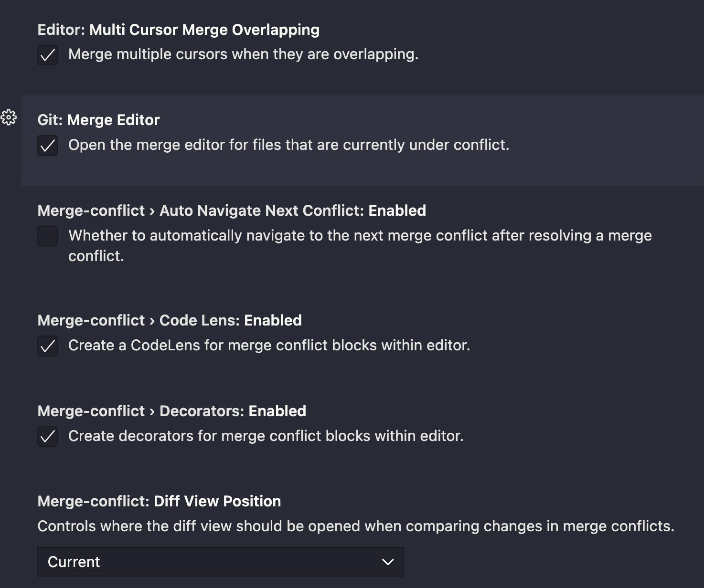This screenshot has width=704, height=588.
Task: Click the Merge-conflict Decorators: Enabled label
Action: tap(172, 410)
